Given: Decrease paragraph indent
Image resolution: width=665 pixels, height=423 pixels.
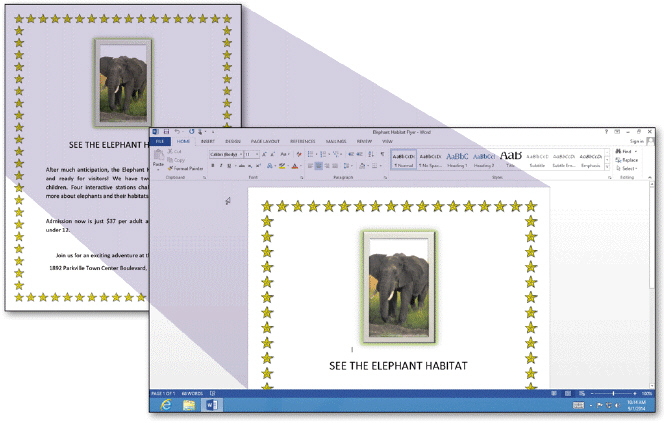Looking at the screenshot, I should point(351,154).
